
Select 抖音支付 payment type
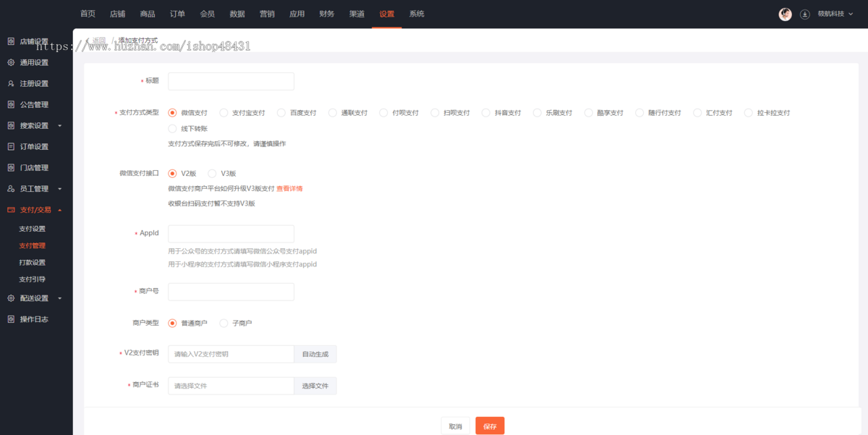pyautogui.click(x=486, y=113)
